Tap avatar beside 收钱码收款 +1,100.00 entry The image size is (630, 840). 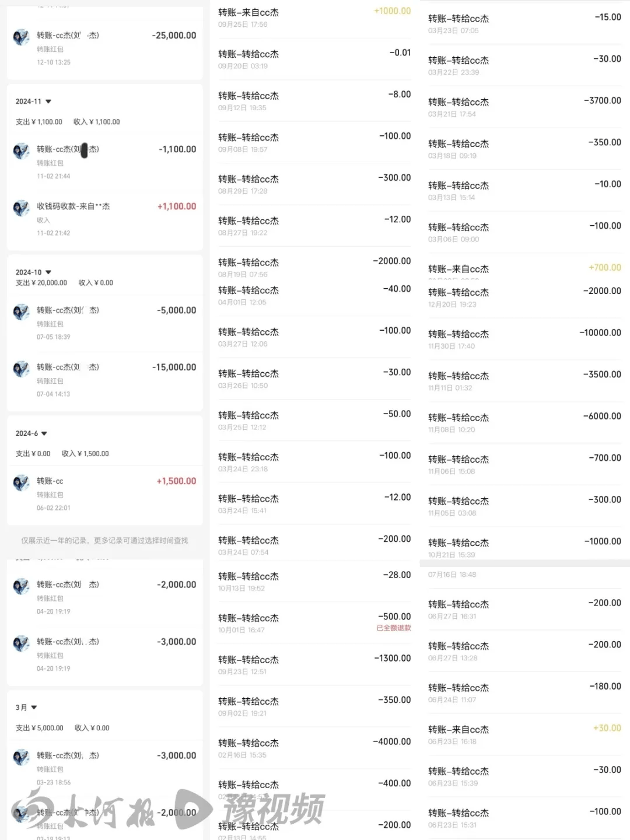(22, 208)
